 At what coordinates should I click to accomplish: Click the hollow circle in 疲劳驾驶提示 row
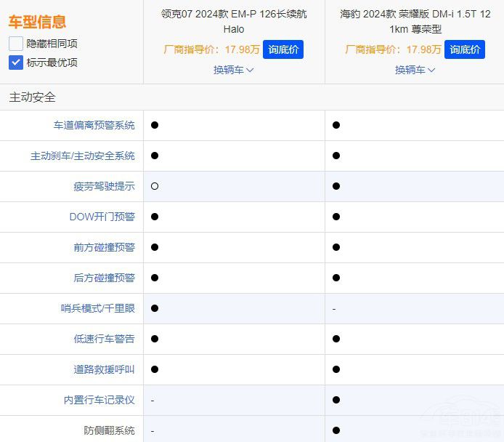[155, 186]
